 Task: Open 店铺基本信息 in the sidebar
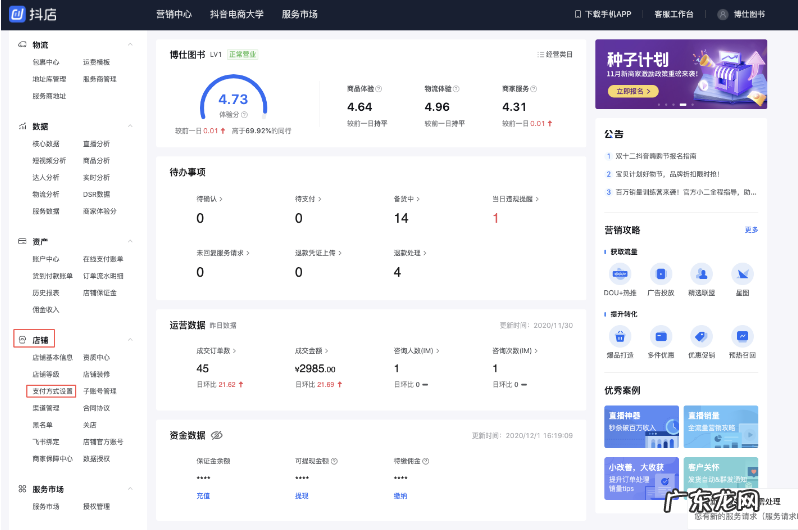[52, 357]
